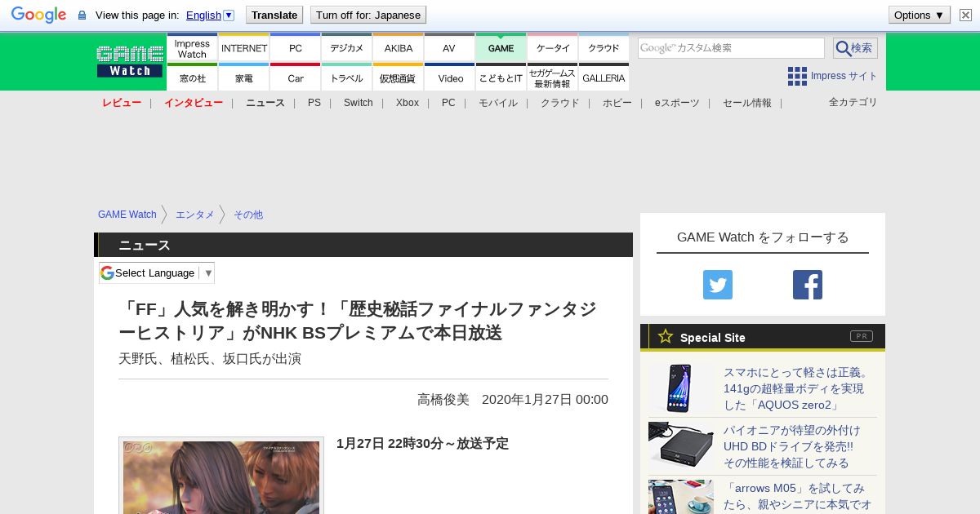The height and width of the screenshot is (514, 980).
Task: Open the セガゲームス最新情報 tab
Action: click(x=553, y=78)
